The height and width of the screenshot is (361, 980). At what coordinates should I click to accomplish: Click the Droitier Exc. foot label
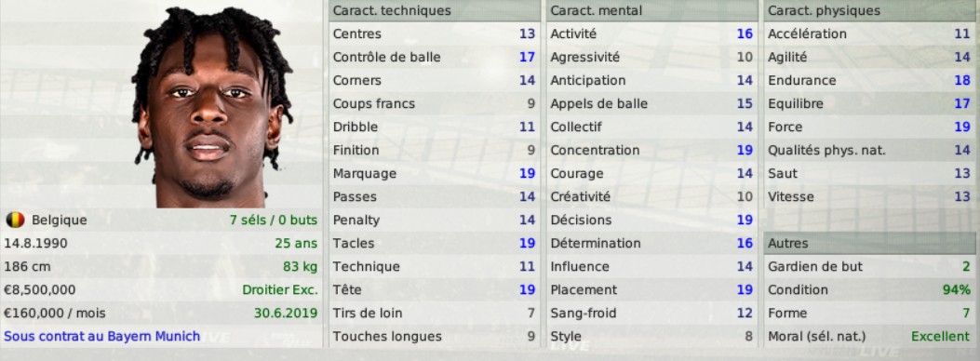pyautogui.click(x=280, y=289)
